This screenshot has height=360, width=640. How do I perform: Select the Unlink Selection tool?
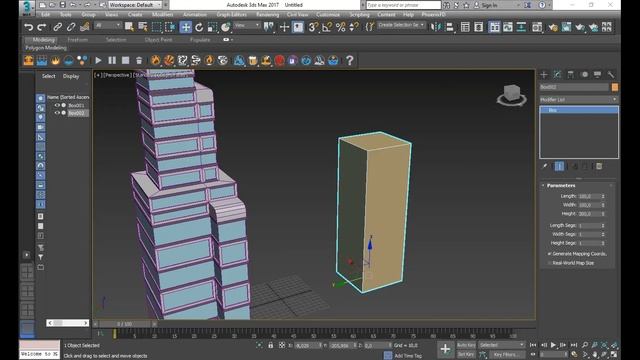[x=71, y=27]
